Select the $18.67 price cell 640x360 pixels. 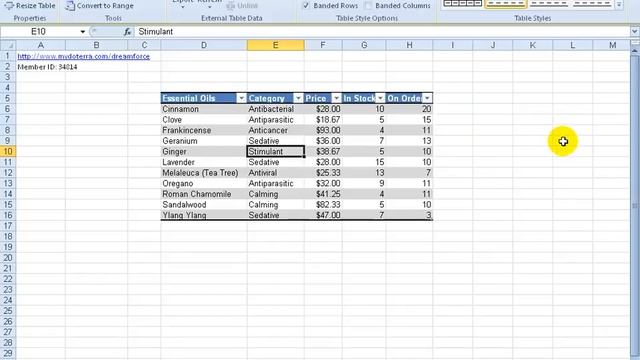323,119
